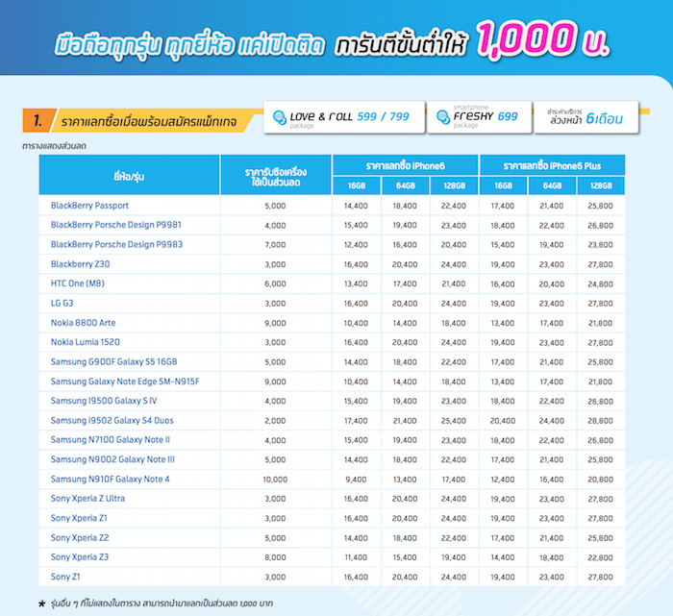Click 11,400 iPhone6 16GB price for Xperia Z3
Viewport: 673px width, 616px height.
[x=356, y=557]
